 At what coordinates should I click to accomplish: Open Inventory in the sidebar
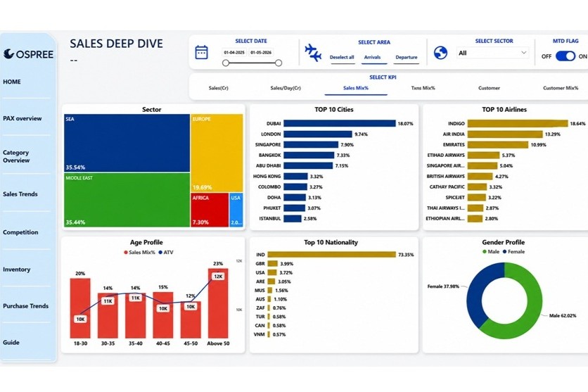[16, 270]
